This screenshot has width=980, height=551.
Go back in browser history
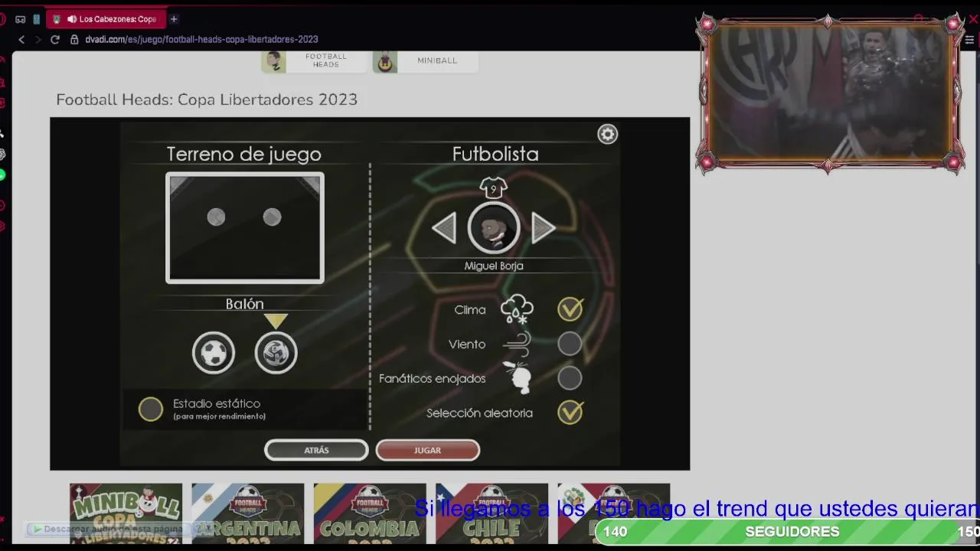[x=21, y=39]
